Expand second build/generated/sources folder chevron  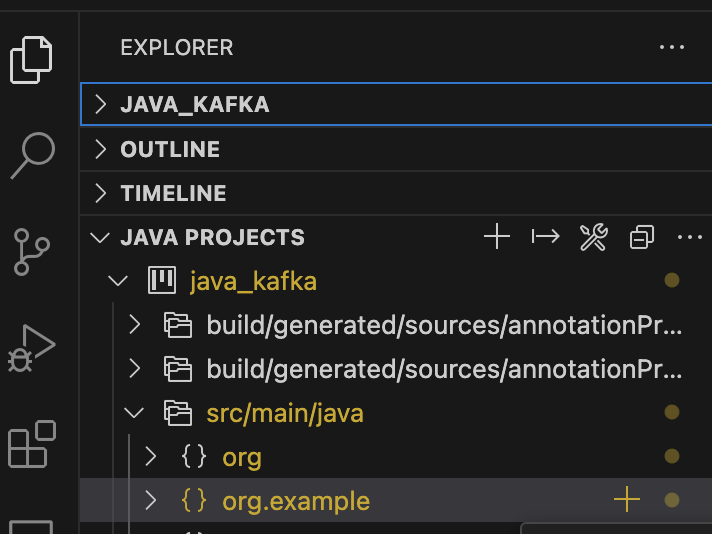point(134,368)
